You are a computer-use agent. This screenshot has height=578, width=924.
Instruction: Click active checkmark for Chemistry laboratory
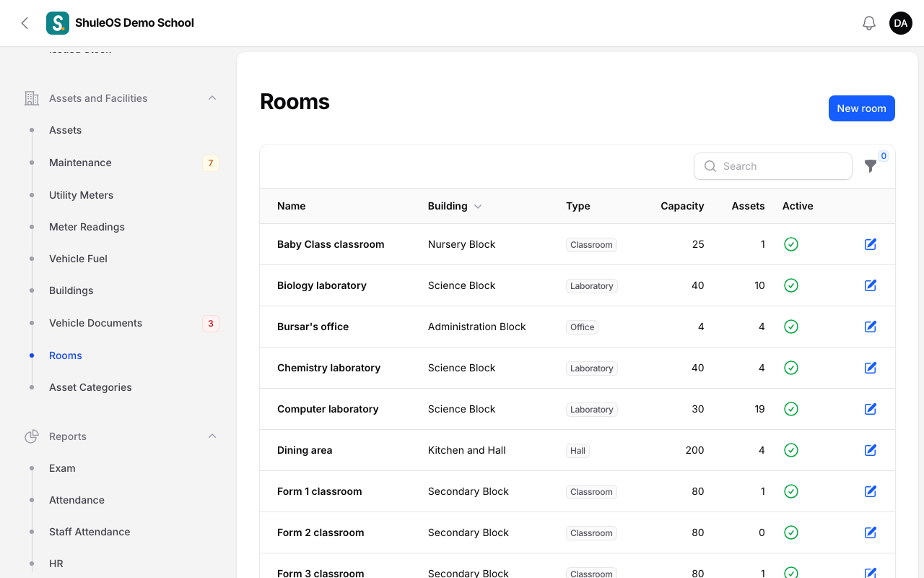pyautogui.click(x=791, y=368)
